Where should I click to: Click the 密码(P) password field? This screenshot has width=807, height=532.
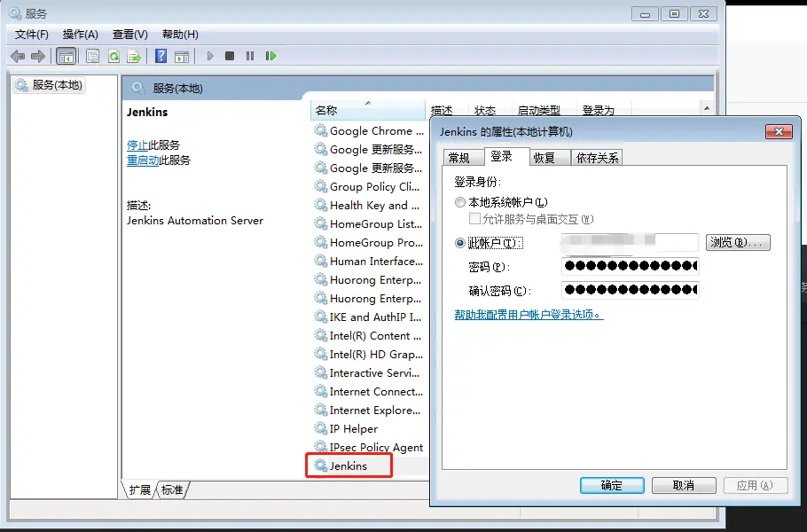coord(630,266)
